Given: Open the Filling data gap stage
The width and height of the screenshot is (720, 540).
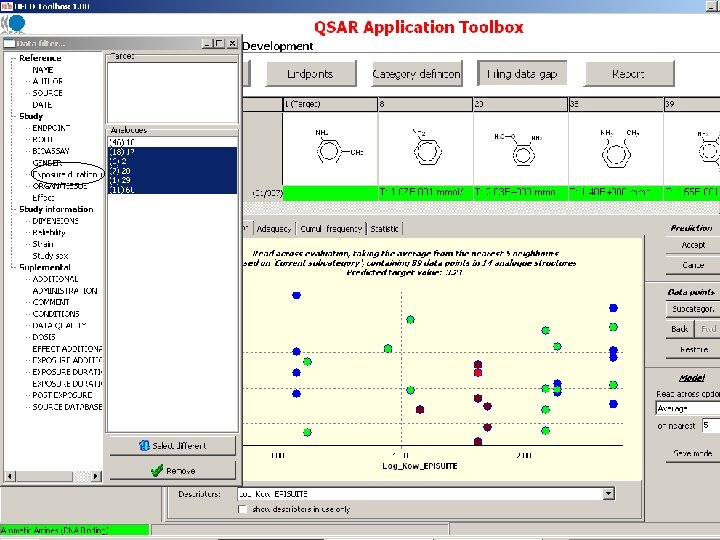Looking at the screenshot, I should [x=522, y=74].
